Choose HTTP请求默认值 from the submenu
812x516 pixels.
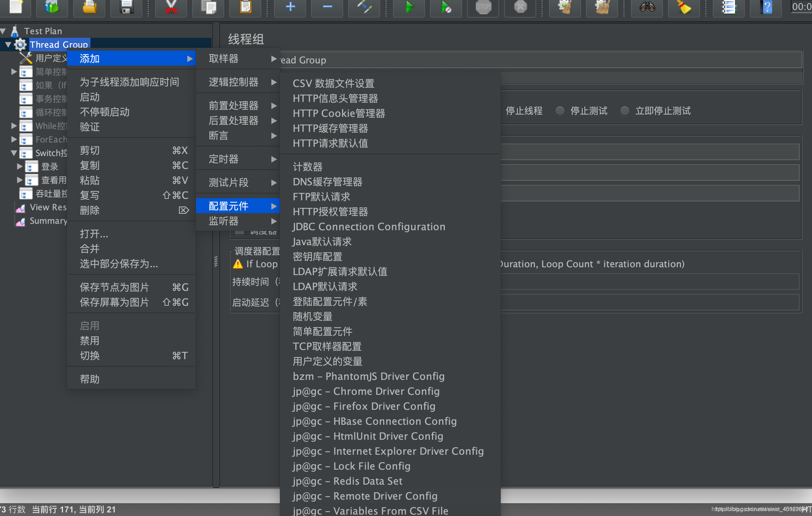click(390, 144)
